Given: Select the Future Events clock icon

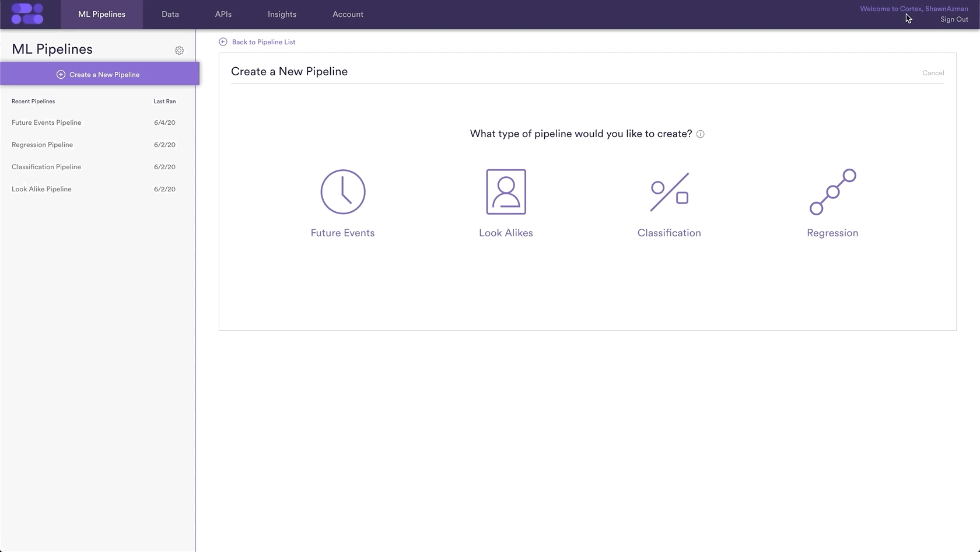Looking at the screenshot, I should (343, 192).
